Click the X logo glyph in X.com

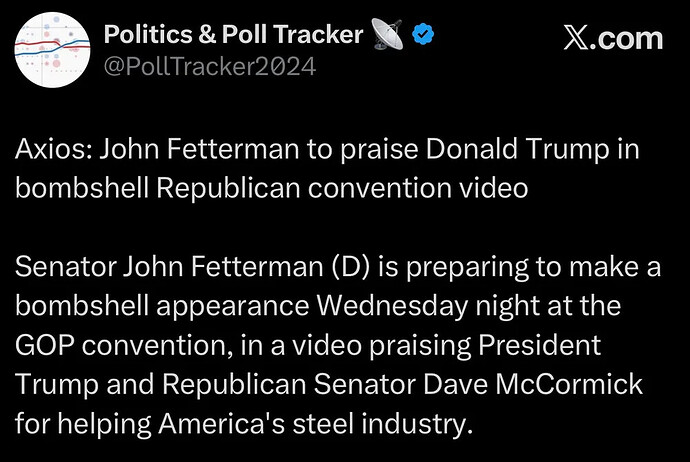(576, 39)
